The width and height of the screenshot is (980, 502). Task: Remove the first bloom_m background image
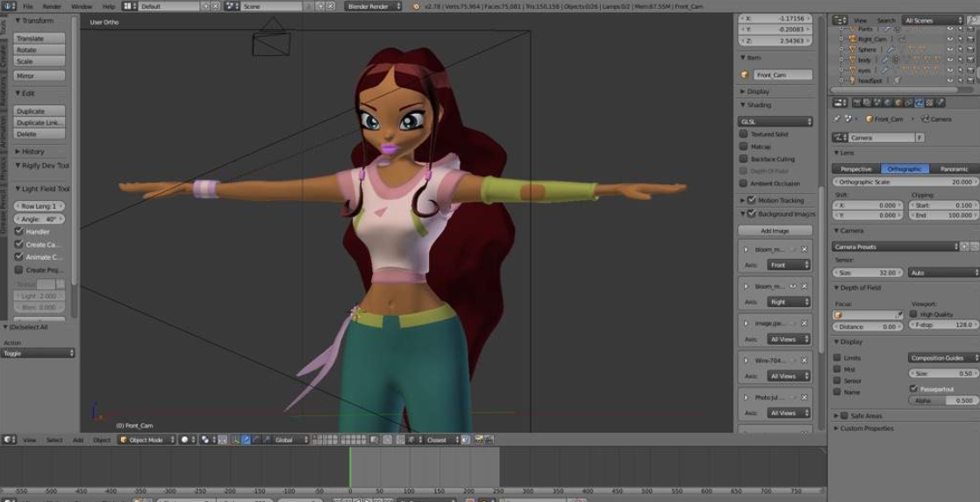coord(805,249)
